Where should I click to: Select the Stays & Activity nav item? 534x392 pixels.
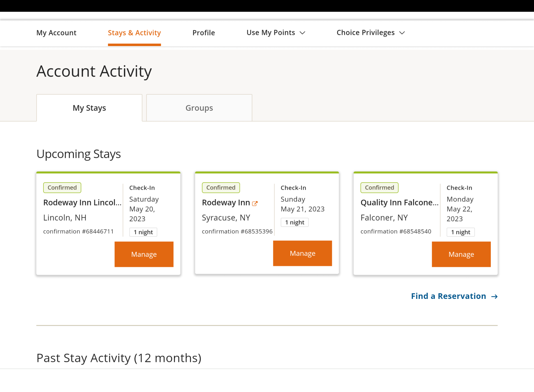pos(134,33)
